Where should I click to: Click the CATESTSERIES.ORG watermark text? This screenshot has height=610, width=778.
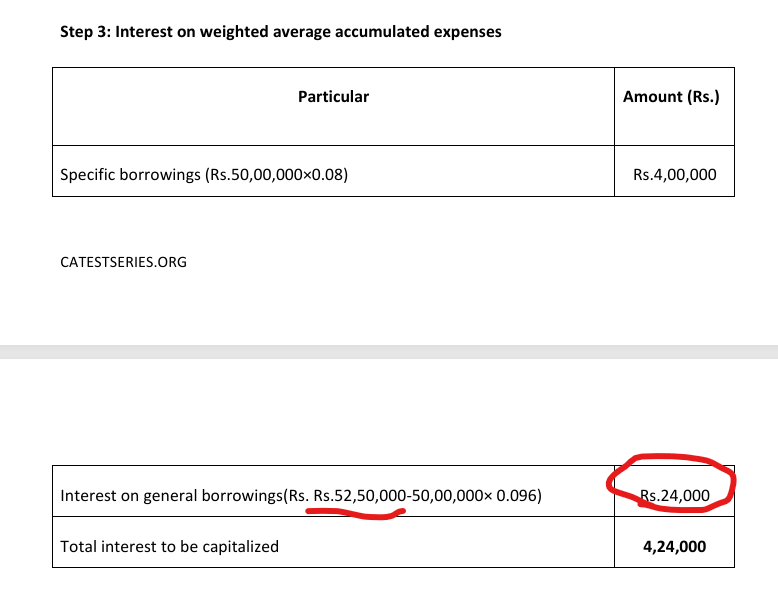[124, 262]
